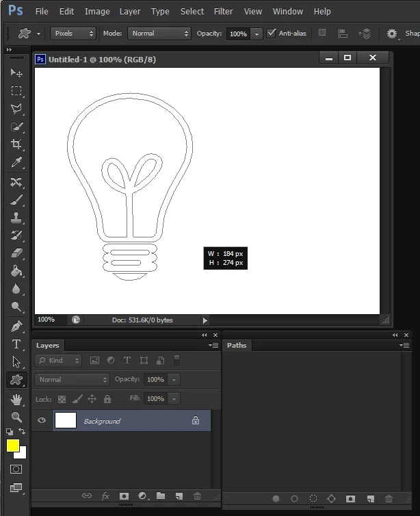This screenshot has width=420, height=516.
Task: Select the Dodge tool
Action: 16,307
